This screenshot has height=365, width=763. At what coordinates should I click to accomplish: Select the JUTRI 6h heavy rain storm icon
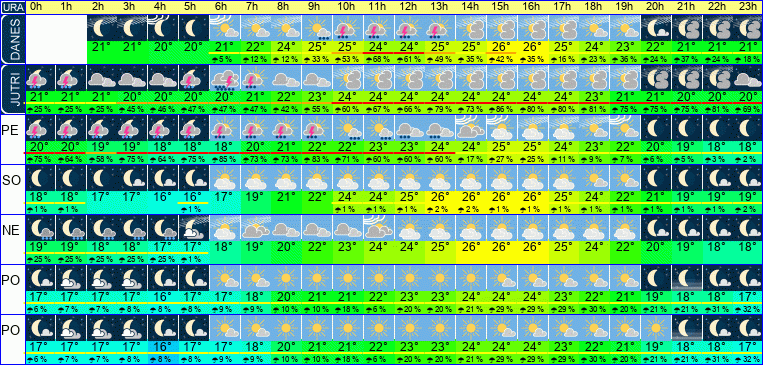224,78
